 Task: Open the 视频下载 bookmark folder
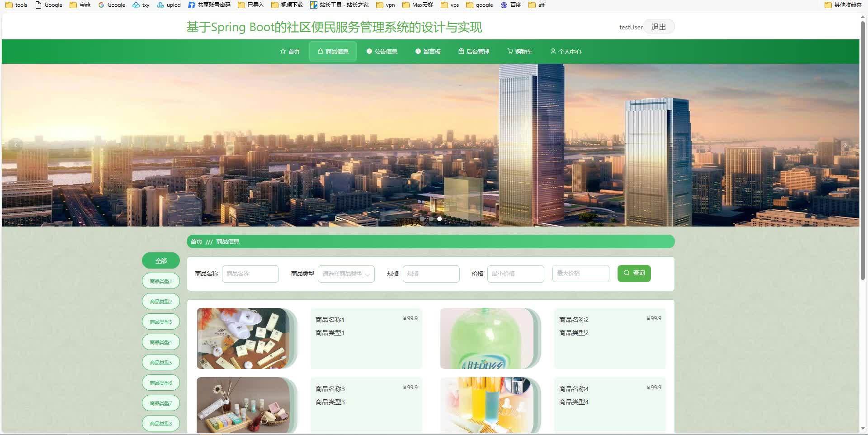point(288,5)
